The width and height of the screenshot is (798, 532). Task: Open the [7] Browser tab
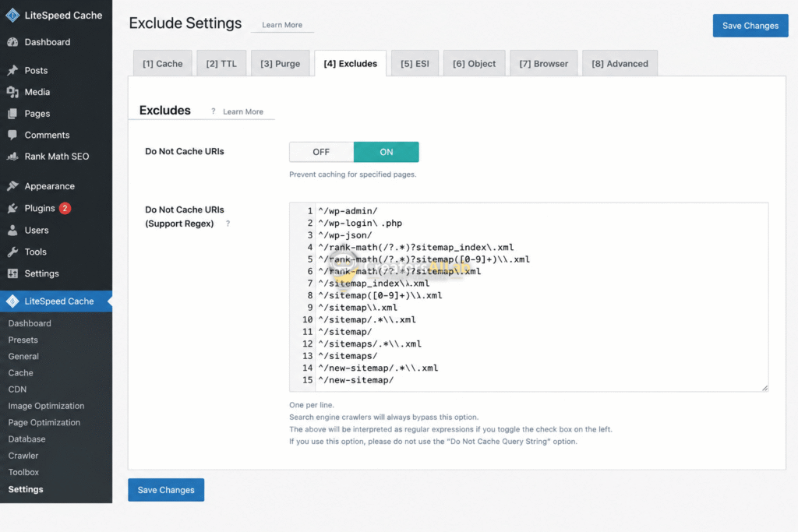[x=543, y=64]
